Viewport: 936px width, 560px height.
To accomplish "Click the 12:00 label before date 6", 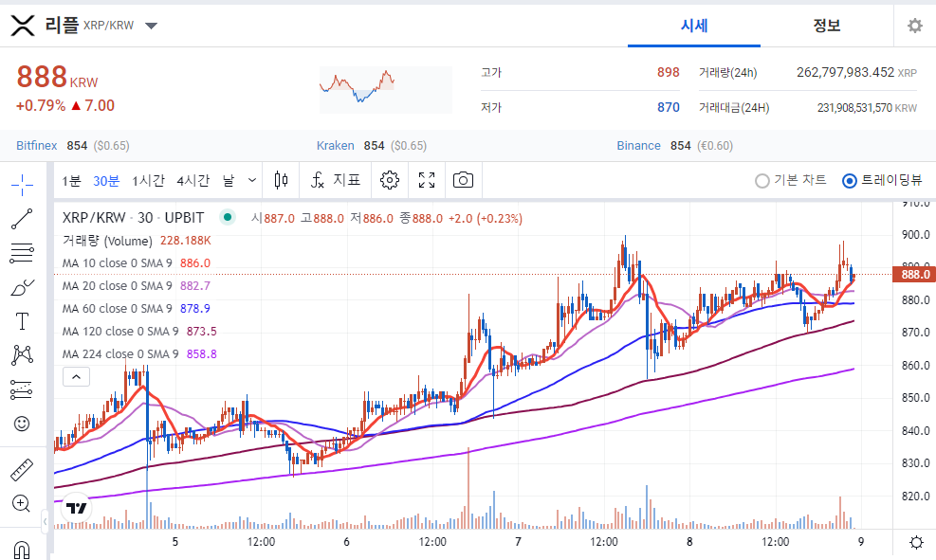I will [x=261, y=541].
